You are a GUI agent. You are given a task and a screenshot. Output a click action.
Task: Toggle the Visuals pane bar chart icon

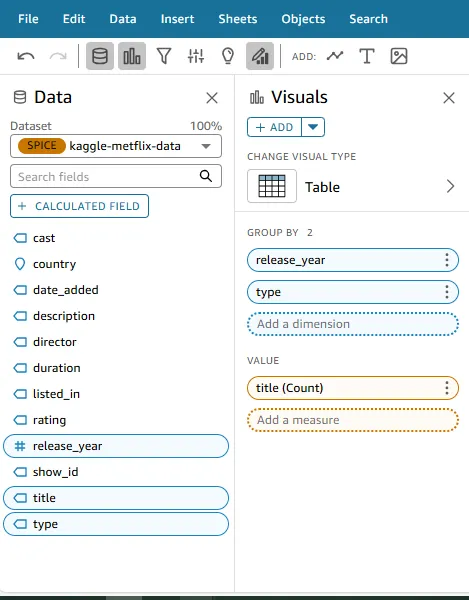132,56
